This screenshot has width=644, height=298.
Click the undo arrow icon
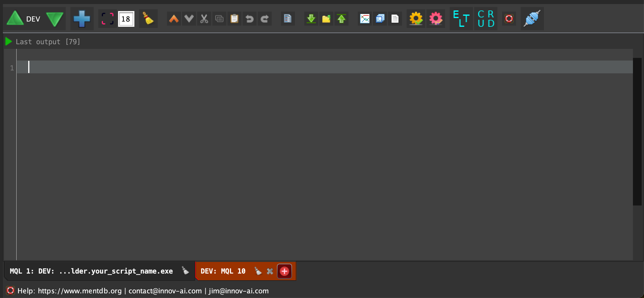pyautogui.click(x=249, y=19)
